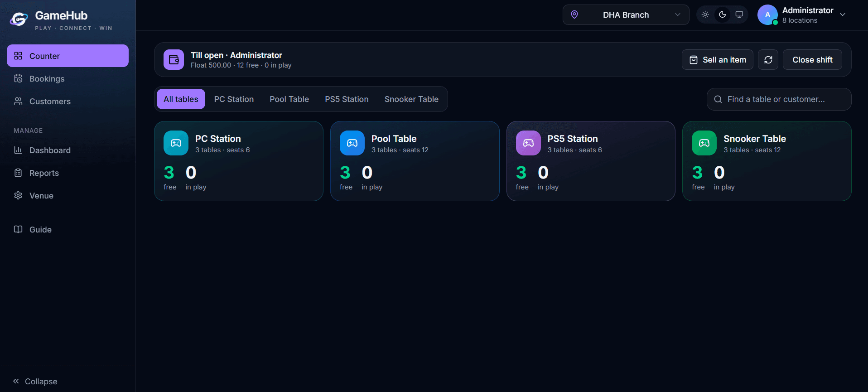Click 'Float 500.00 · 12 free · 0 in play' text
The width and height of the screenshot is (868, 392).
pyautogui.click(x=241, y=65)
